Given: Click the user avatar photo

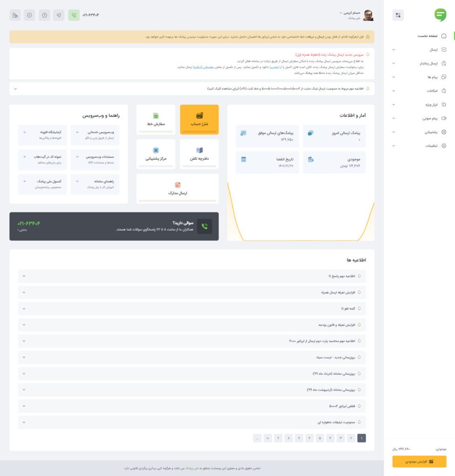Looking at the screenshot, I should click(x=368, y=15).
